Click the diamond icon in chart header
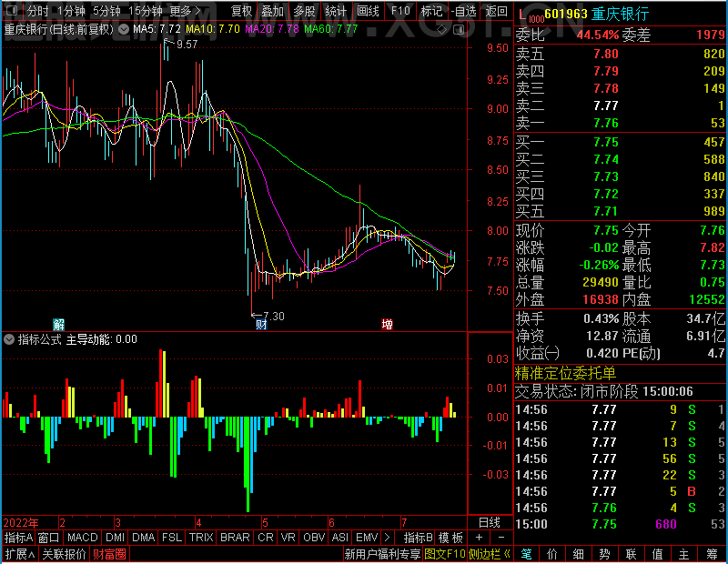 pyautogui.click(x=441, y=30)
